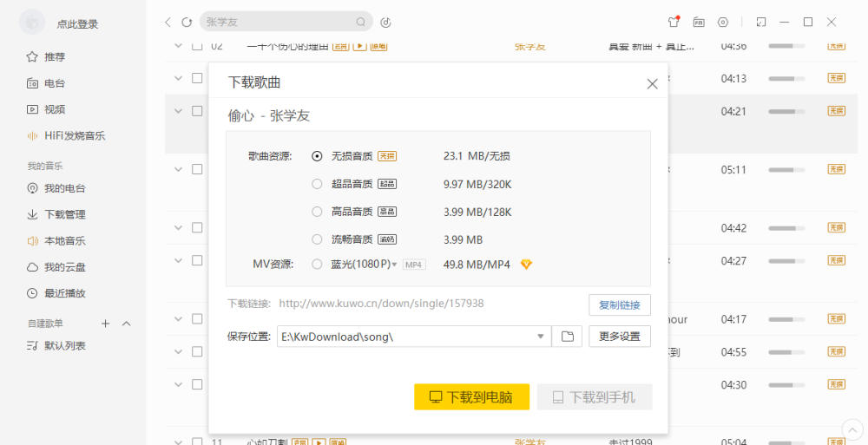Screen dimensions: 868x445
Task: Check the box on 04:13 song row
Action: coord(197,78)
